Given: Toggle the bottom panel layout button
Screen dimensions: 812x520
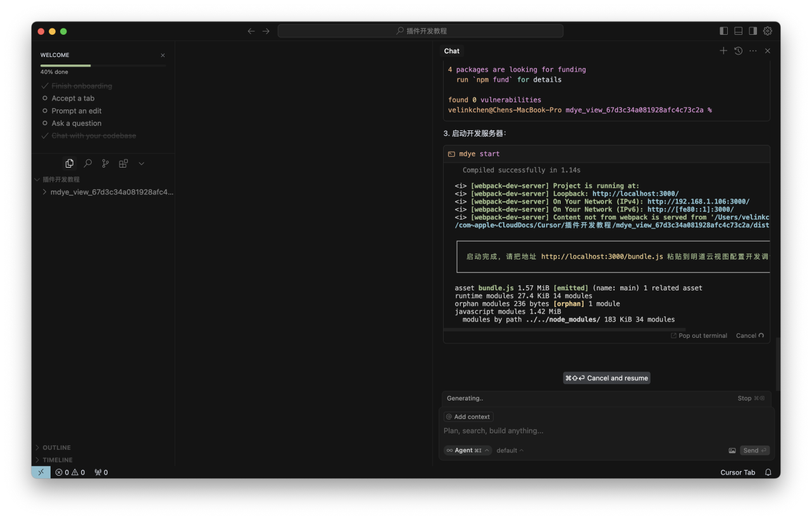Looking at the screenshot, I should (739, 31).
